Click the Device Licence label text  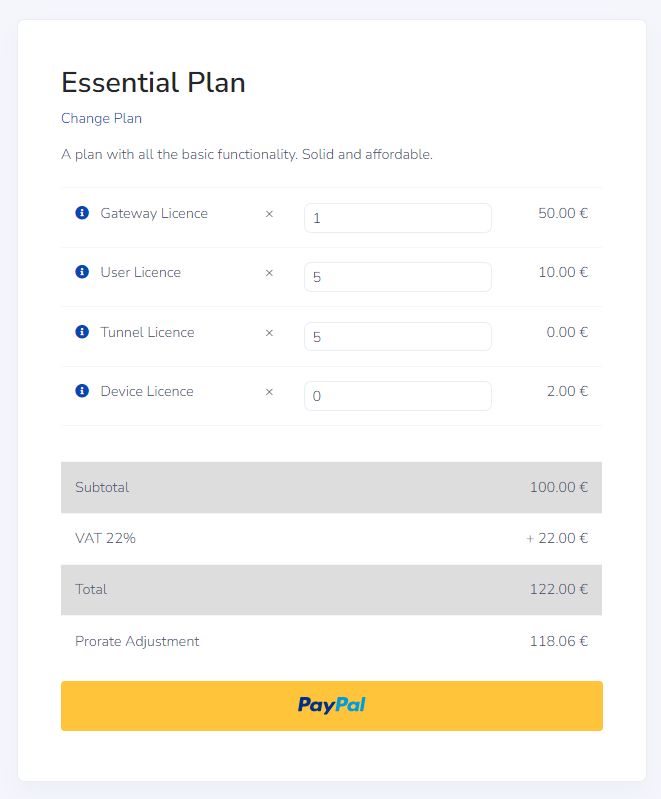click(147, 391)
